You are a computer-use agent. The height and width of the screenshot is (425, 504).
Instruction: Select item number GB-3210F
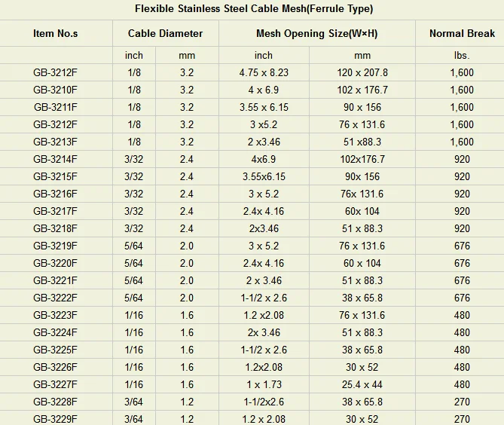click(x=55, y=90)
